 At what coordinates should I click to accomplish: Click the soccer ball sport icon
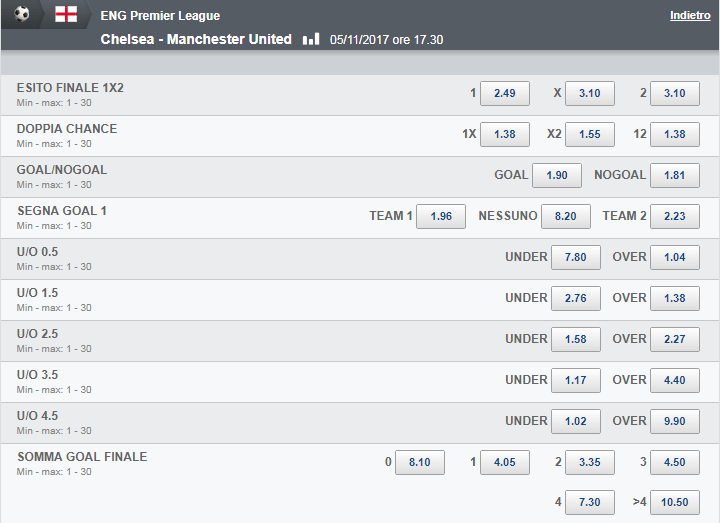(x=22, y=14)
